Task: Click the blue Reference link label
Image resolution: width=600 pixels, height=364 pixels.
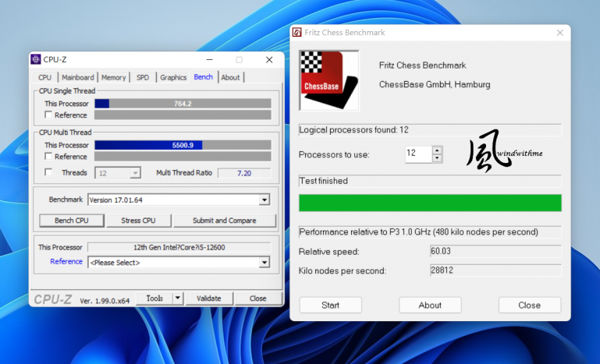Action: point(66,262)
